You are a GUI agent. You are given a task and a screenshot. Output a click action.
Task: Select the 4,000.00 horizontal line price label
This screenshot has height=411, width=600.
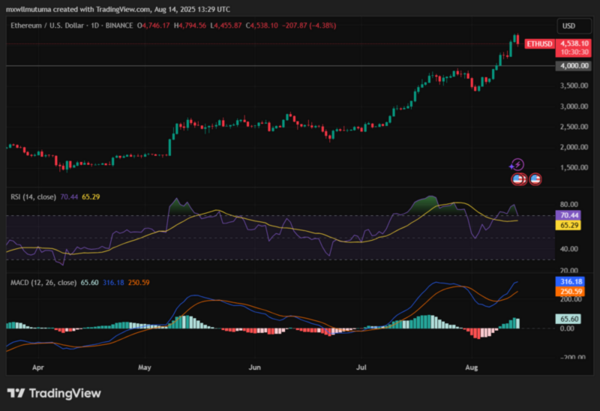tap(573, 66)
